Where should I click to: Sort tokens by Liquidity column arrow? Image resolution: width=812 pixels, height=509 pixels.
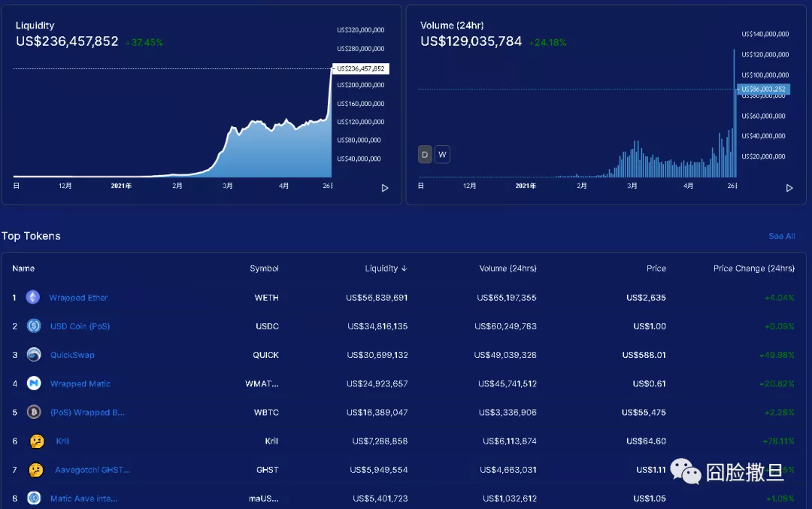(404, 268)
